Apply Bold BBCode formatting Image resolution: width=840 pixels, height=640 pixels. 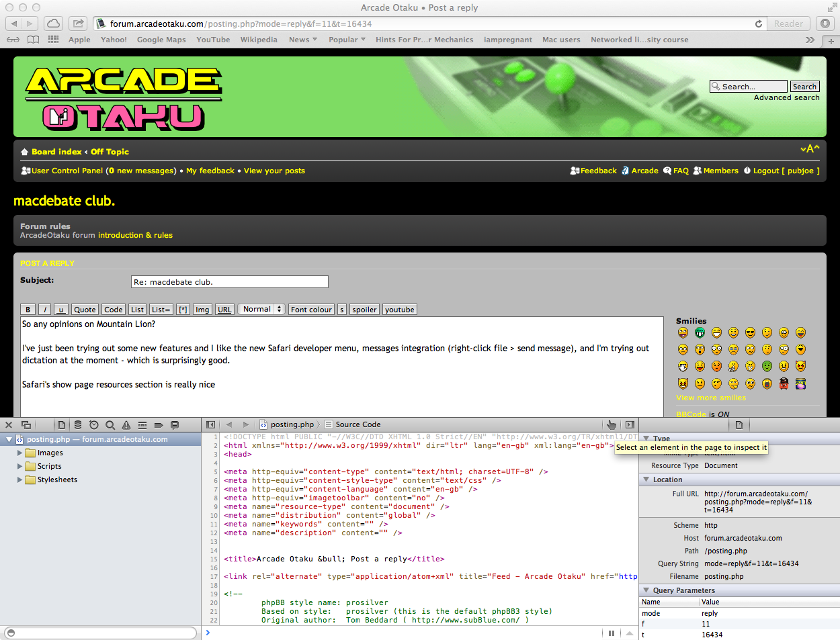pos(28,310)
